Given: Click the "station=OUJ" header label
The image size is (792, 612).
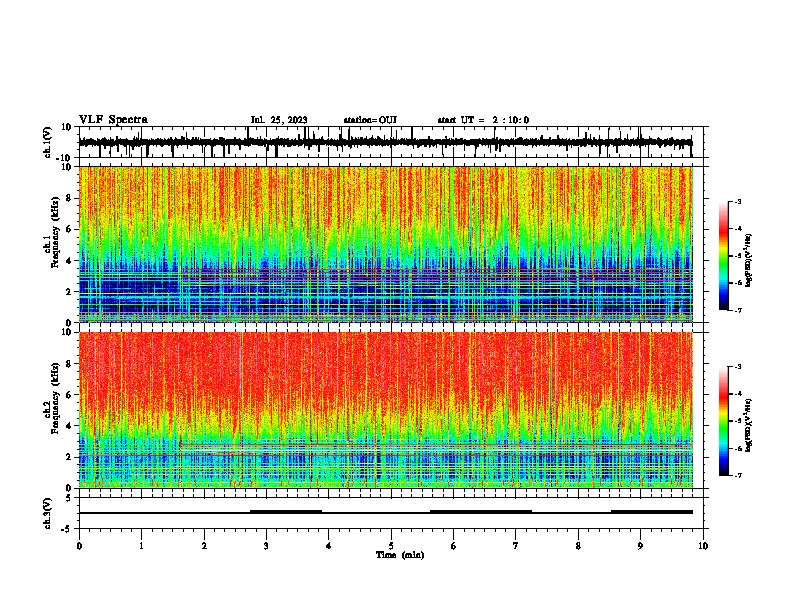Looking at the screenshot, I should pyautogui.click(x=370, y=120).
